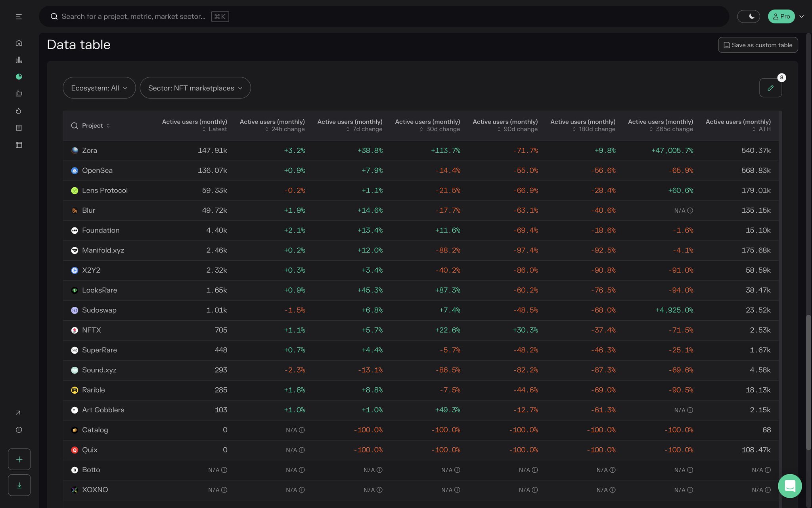
Task: Open the flame trending sidebar icon
Action: point(19,111)
